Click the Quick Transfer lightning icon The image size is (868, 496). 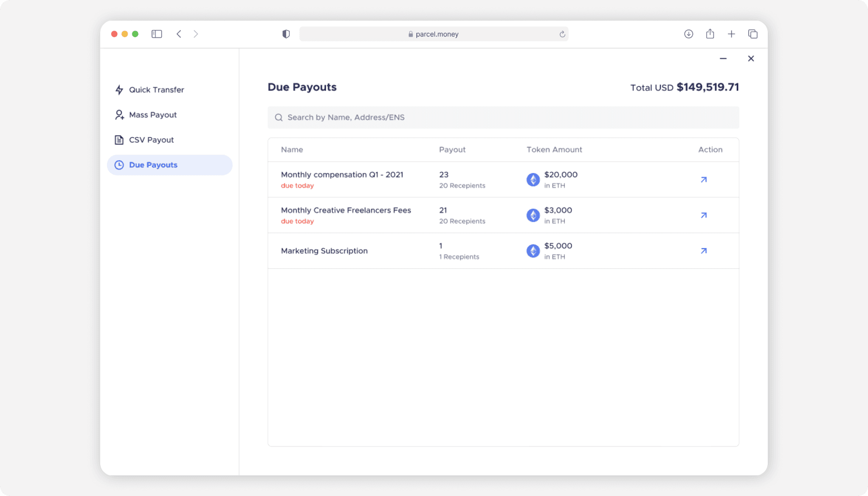[119, 90]
